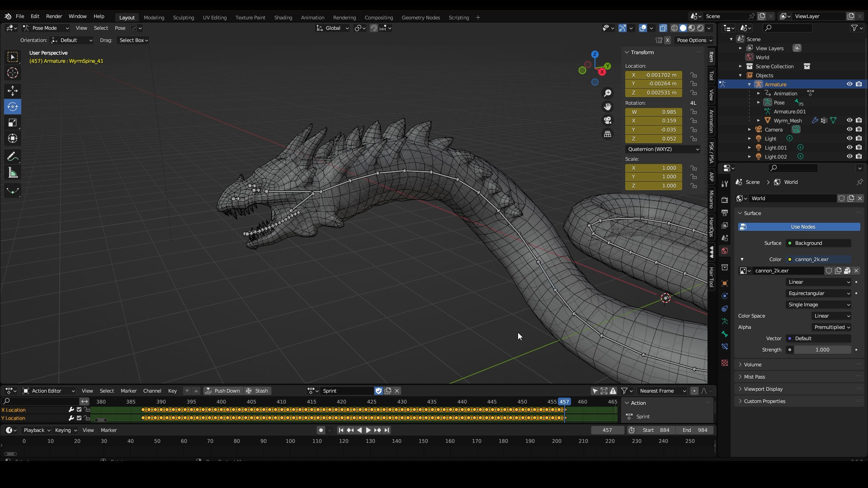Image resolution: width=868 pixels, height=488 pixels.
Task: Click the Keying popover in timeline
Action: (66, 430)
